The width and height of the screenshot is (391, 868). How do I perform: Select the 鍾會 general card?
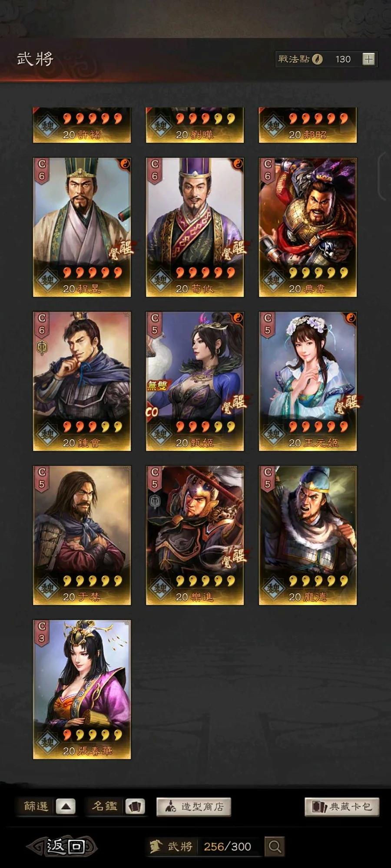[82, 381]
